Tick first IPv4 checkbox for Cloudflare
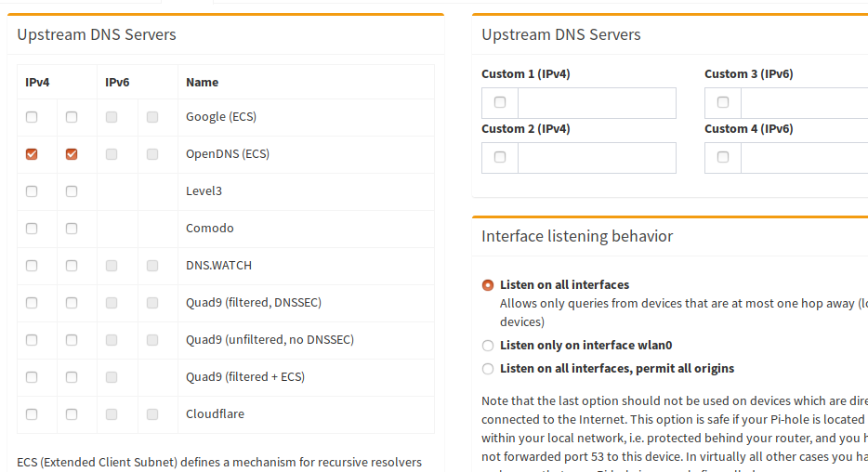868x472 pixels. (32, 414)
